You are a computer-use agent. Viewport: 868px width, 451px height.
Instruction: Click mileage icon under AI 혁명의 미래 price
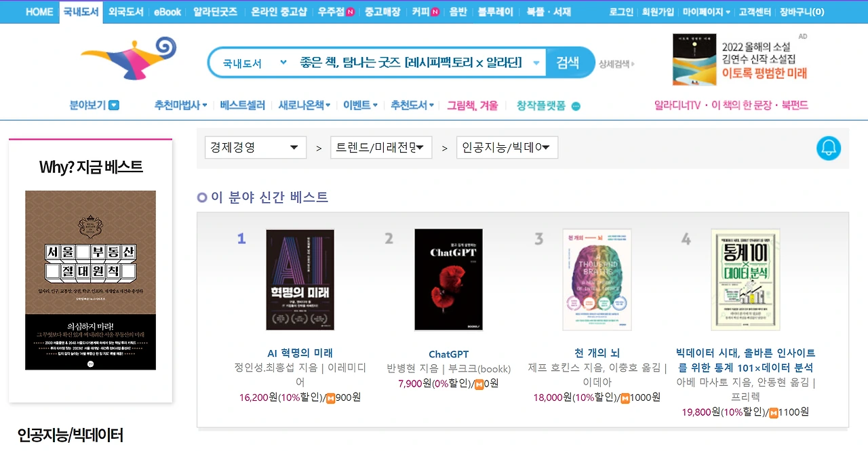331,398
